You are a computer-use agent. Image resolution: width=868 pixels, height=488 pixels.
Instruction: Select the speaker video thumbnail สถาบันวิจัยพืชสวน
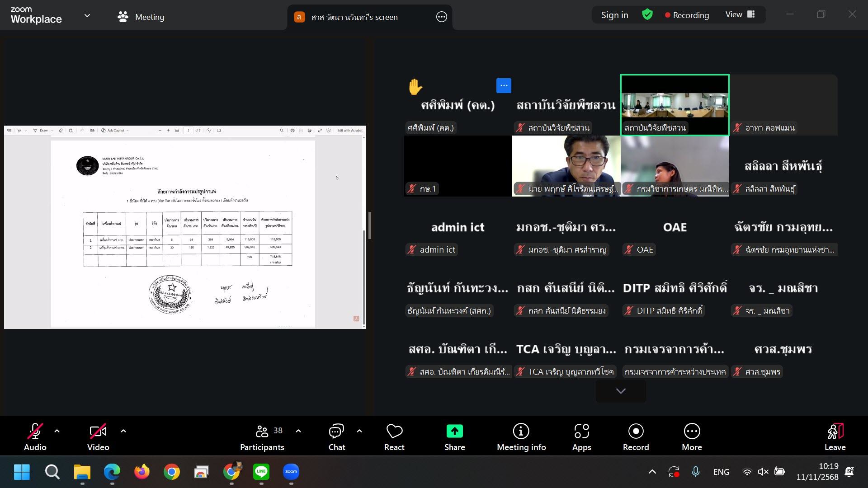675,105
